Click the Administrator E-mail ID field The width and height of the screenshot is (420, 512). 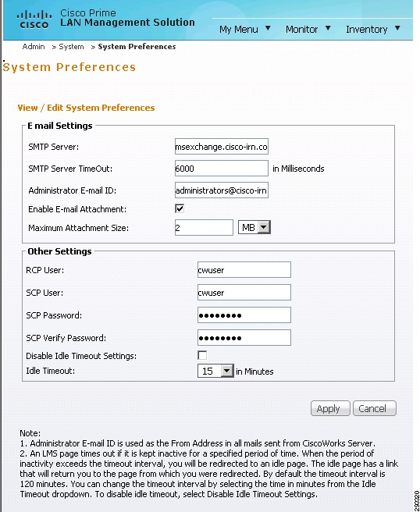(x=222, y=190)
